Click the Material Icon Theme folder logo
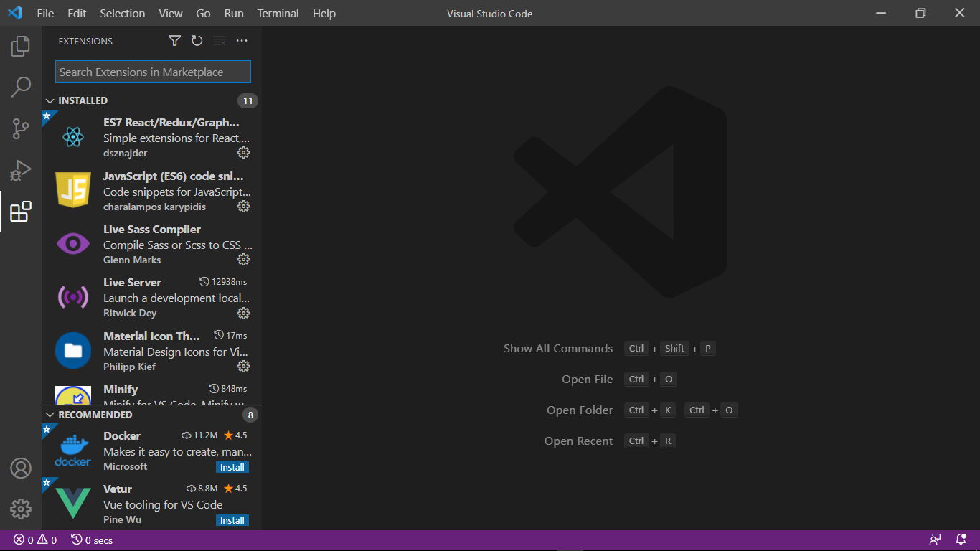This screenshot has height=551, width=980. point(73,350)
